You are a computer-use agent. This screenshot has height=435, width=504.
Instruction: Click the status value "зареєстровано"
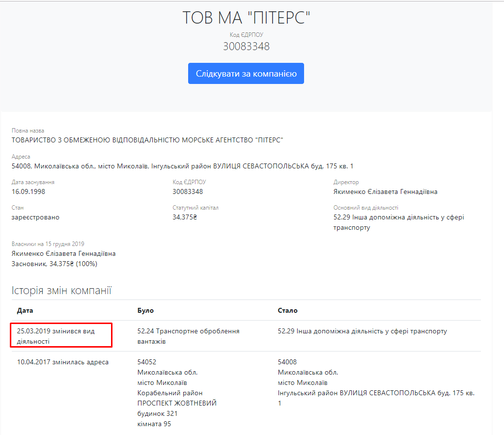pos(35,217)
